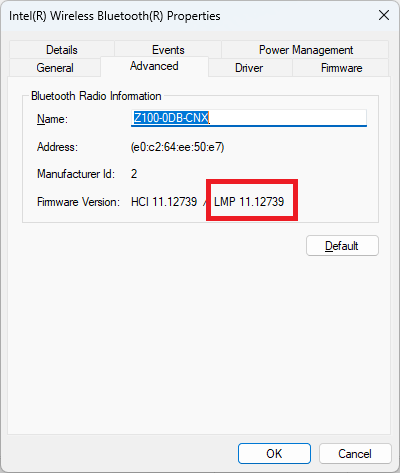Viewport: 400px width, 473px height.
Task: Click the Name input field
Action: coord(249,118)
